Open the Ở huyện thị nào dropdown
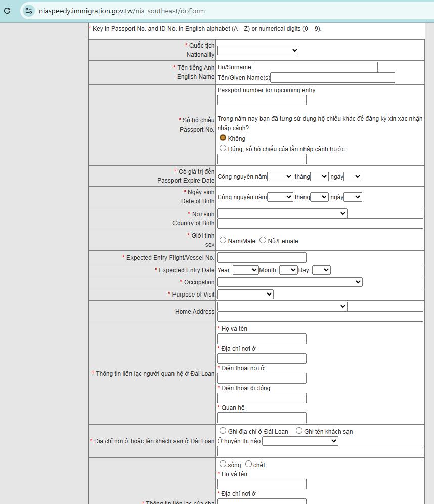Viewport: 434px width, 504px height. 299,441
